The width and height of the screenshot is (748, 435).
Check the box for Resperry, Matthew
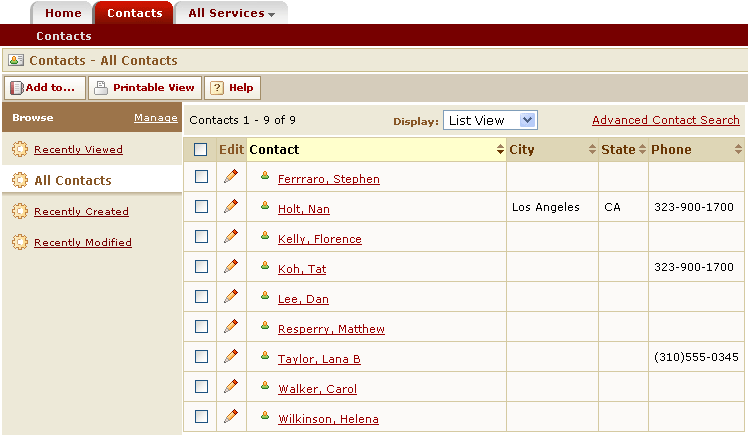201,327
